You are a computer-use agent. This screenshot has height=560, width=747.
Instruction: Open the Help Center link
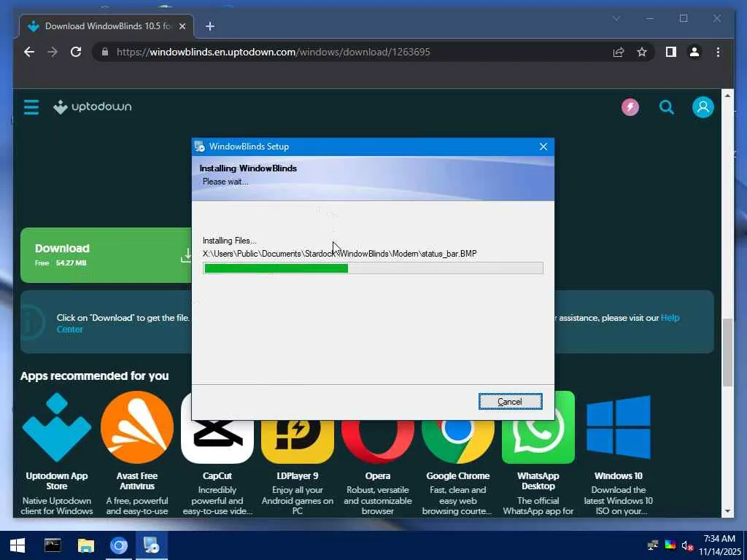pos(670,318)
